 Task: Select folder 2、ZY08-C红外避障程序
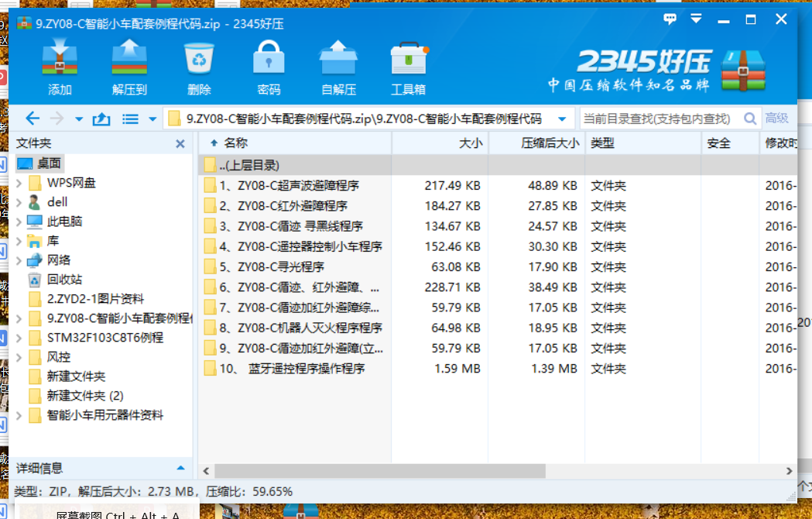[x=498, y=206]
